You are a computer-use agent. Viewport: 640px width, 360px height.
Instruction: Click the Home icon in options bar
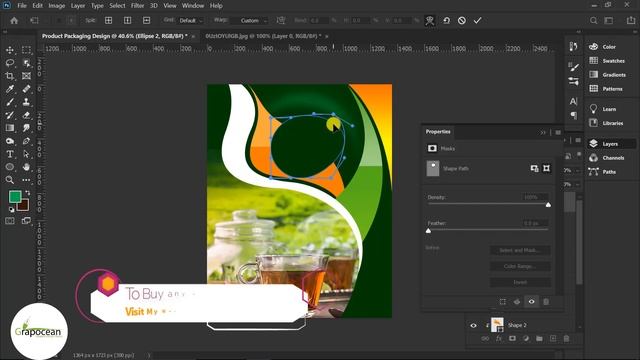click(14, 20)
